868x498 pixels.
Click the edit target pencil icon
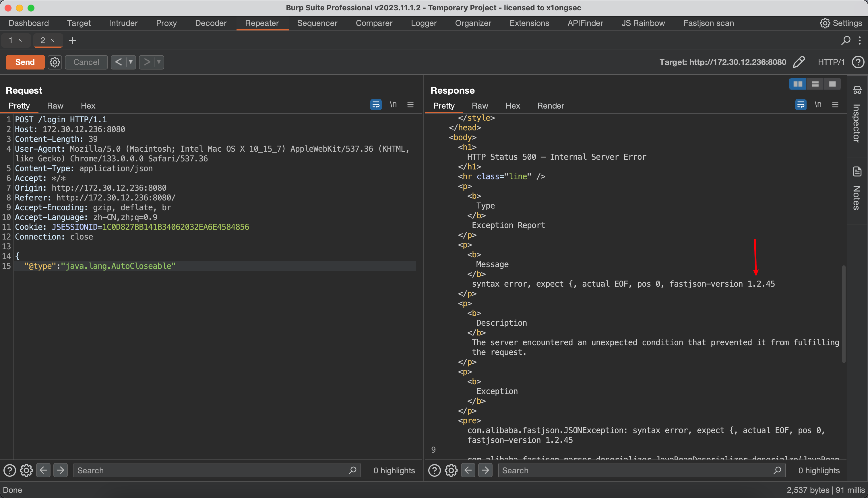click(x=799, y=62)
